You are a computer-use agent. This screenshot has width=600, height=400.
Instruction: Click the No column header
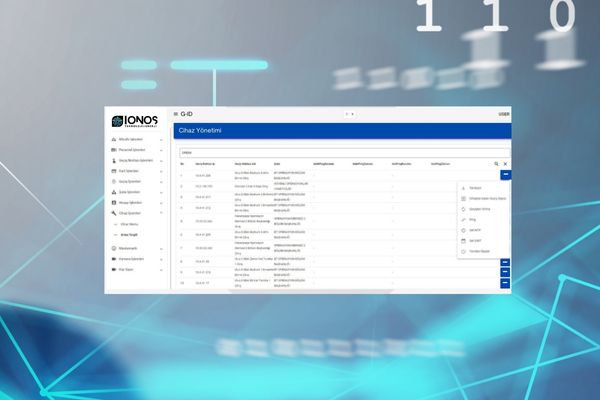click(x=182, y=163)
